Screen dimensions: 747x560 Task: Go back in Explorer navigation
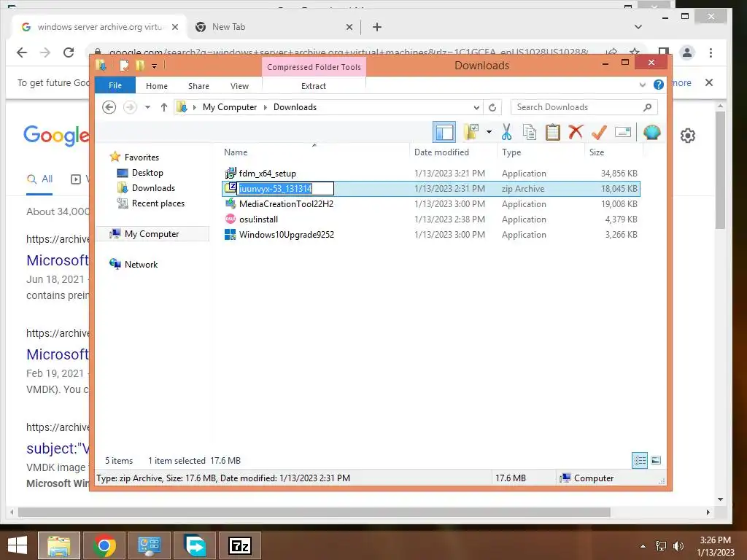109,107
